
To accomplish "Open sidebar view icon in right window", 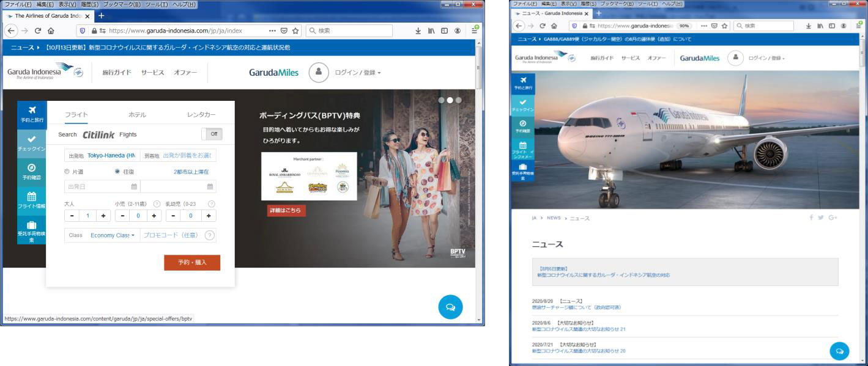I will 832,26.
